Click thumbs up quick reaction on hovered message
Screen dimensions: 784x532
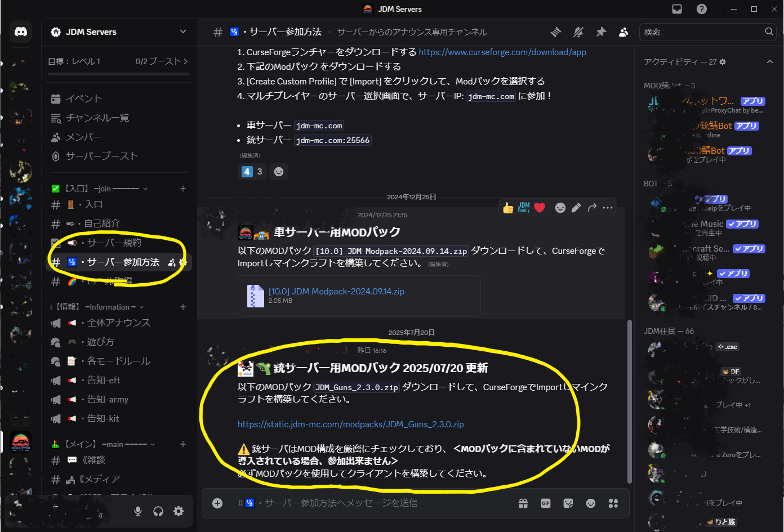[508, 208]
